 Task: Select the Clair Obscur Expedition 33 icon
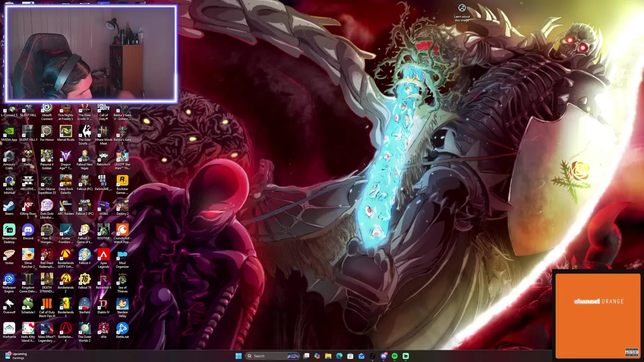pos(47,185)
